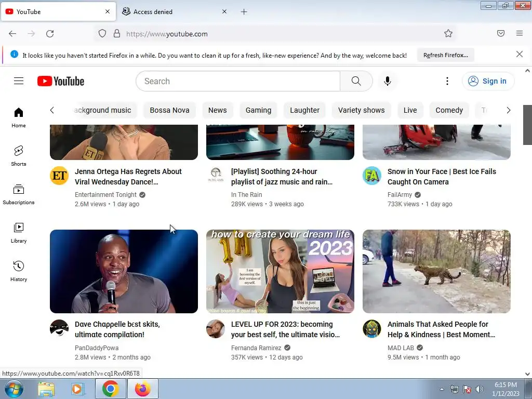Open leopard on road video thumbnail
This screenshot has height=399, width=532.
click(436, 271)
